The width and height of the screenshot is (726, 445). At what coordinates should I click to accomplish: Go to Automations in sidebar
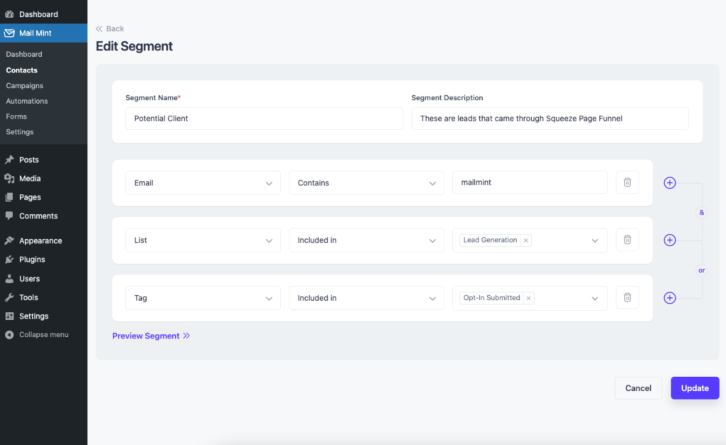(x=27, y=101)
